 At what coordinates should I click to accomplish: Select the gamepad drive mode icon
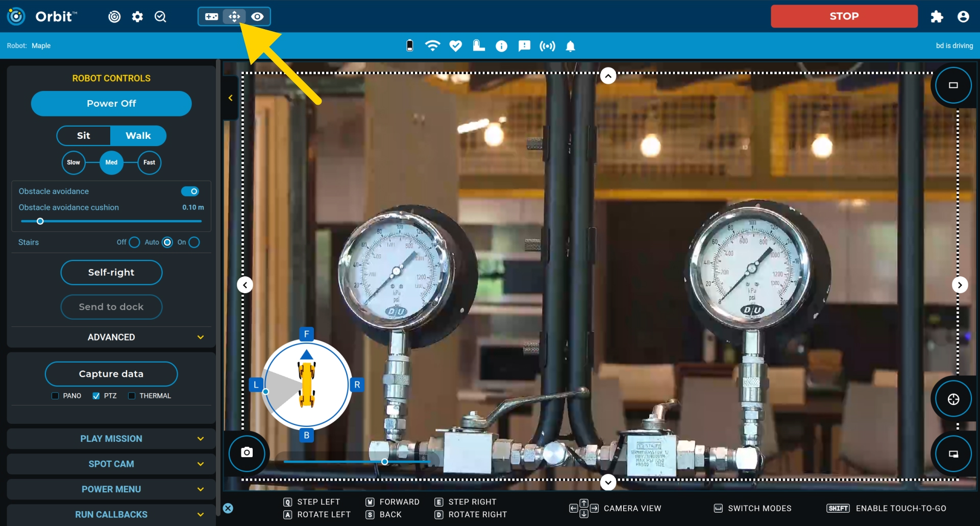(x=211, y=17)
